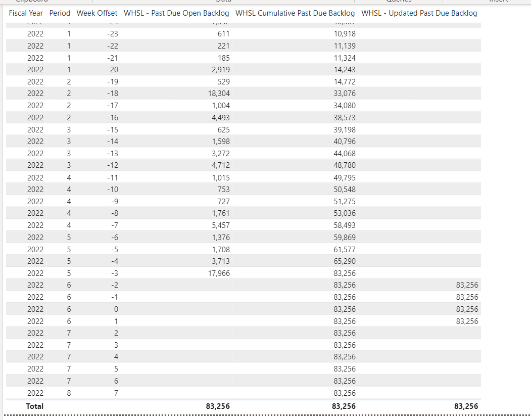Screen dimensions: 531x420
Task: Click the 'WHSL Cumulative Past Due Backlog' header
Action: (x=295, y=13)
